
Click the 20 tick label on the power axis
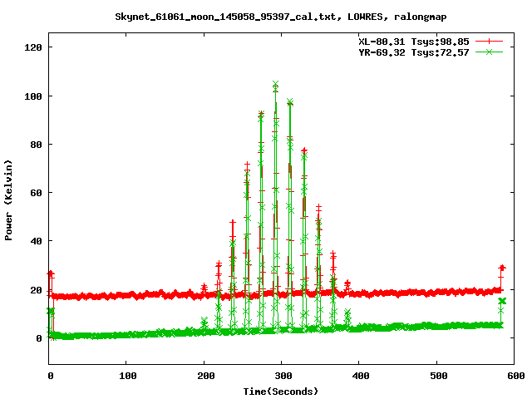coord(34,290)
